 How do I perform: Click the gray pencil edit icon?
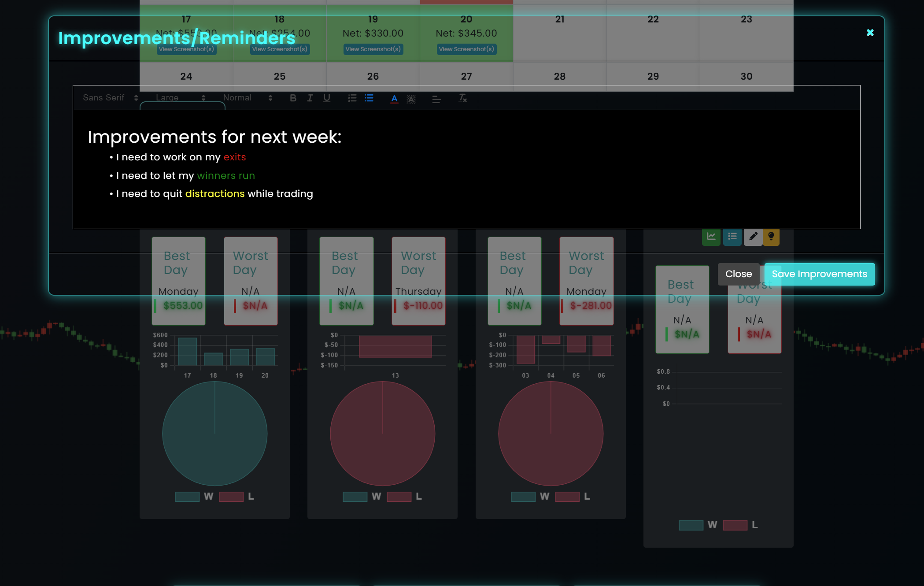[753, 237]
